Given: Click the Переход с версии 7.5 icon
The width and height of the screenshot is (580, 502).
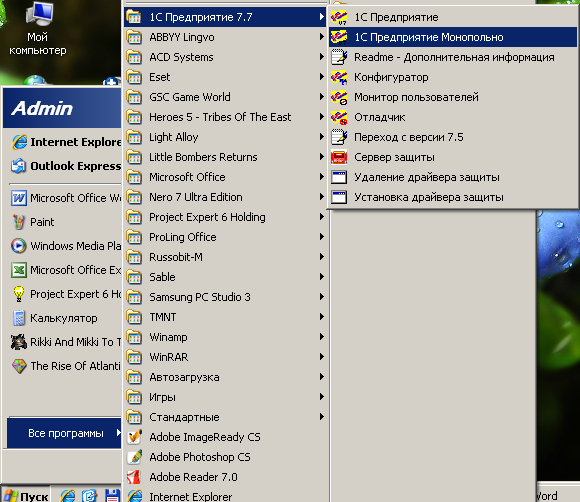Looking at the screenshot, I should tap(339, 137).
